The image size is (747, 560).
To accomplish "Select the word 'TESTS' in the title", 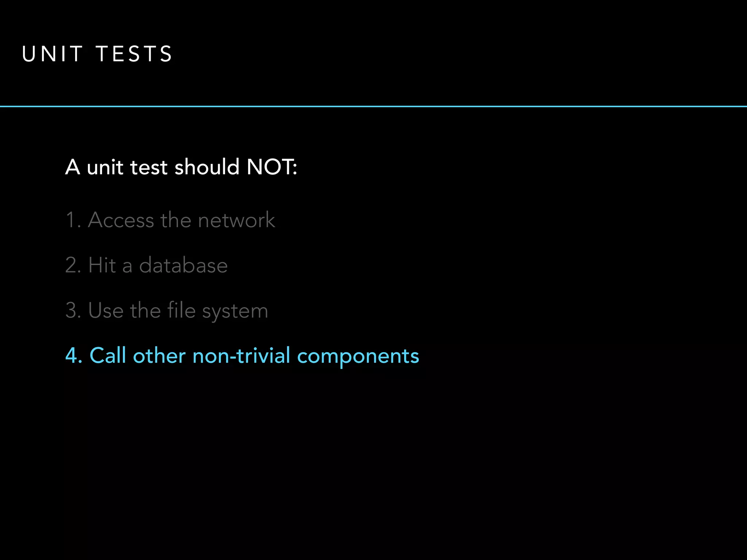I will point(134,54).
